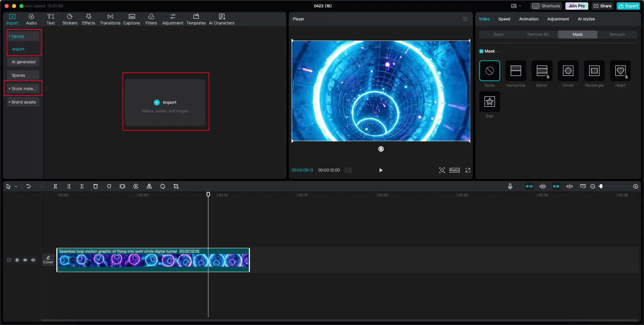This screenshot has width=644, height=325.
Task: Open the select tool dropdown arrow
Action: pyautogui.click(x=16, y=187)
